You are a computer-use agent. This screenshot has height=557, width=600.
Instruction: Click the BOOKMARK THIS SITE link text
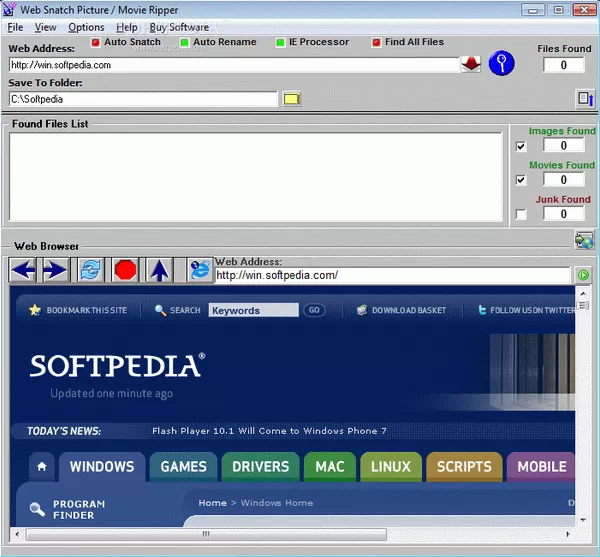[87, 310]
